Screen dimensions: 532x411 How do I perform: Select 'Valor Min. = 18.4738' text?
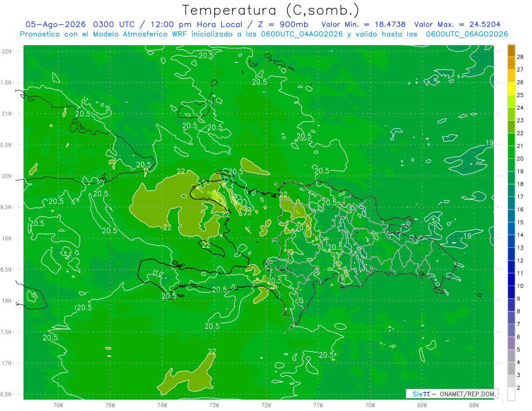(363, 24)
